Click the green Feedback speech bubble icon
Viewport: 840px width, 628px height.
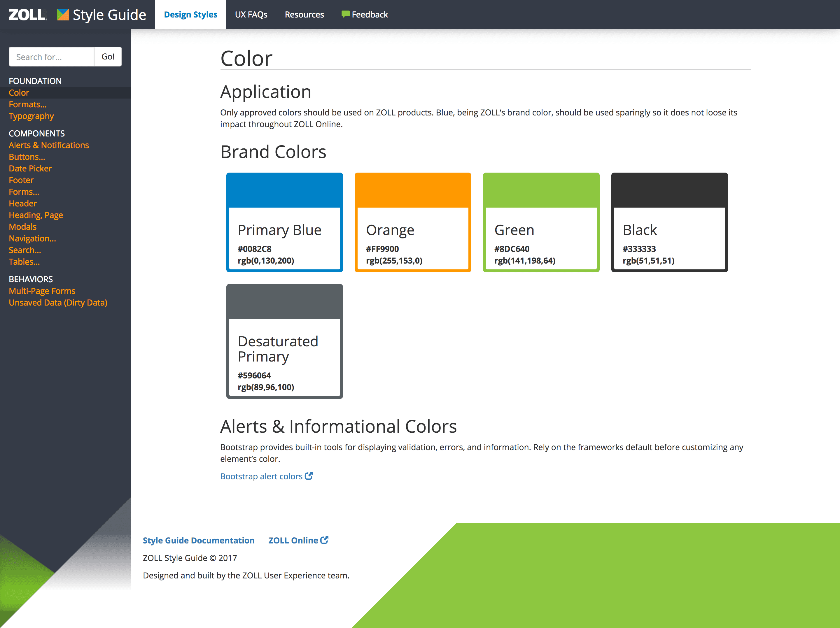pyautogui.click(x=345, y=14)
